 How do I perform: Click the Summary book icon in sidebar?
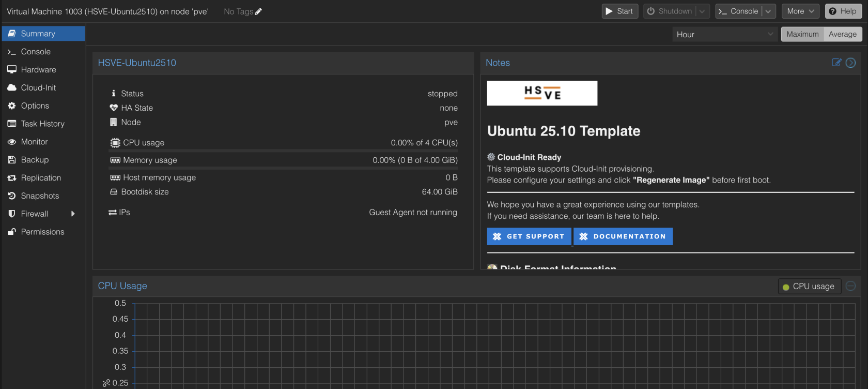pos(12,34)
